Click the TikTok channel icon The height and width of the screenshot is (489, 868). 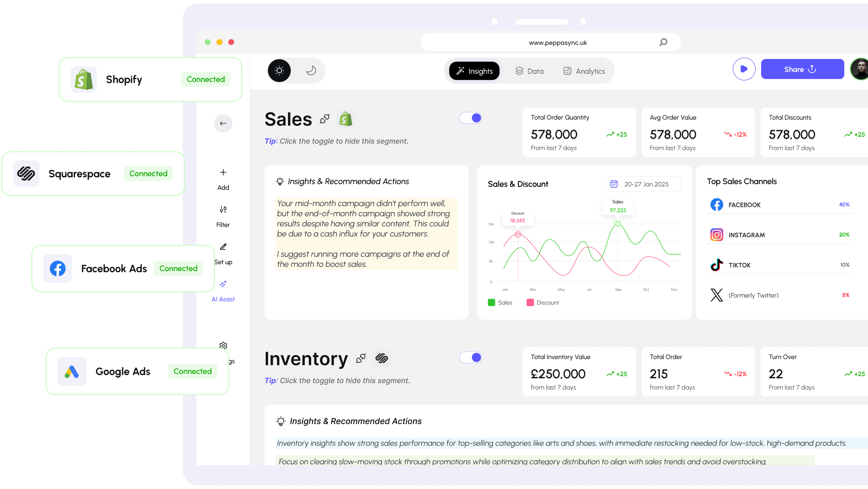[x=717, y=265]
